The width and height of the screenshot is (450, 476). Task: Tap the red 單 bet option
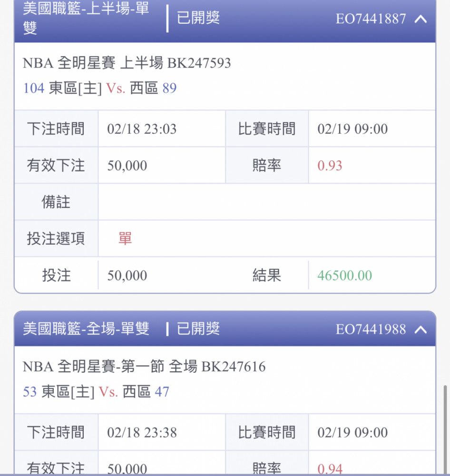[125, 238]
